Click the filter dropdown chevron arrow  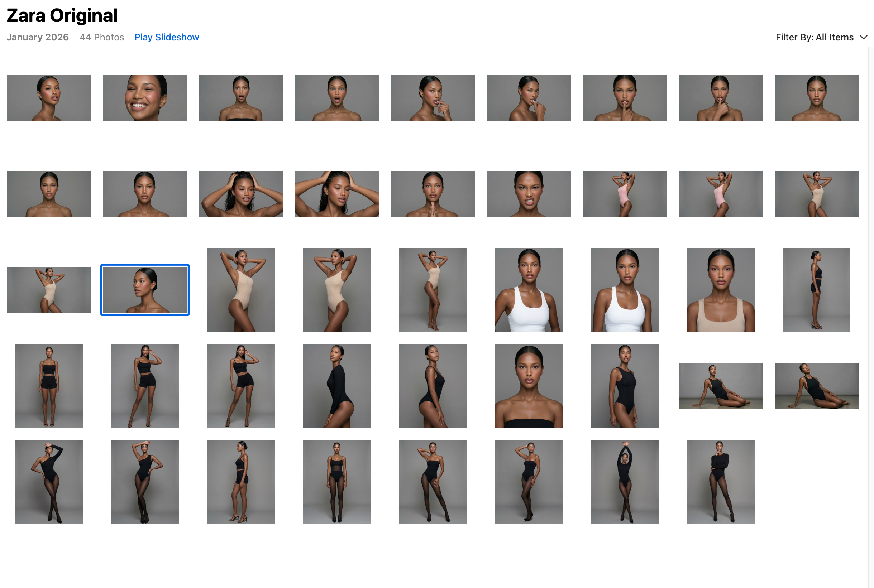pyautogui.click(x=864, y=37)
